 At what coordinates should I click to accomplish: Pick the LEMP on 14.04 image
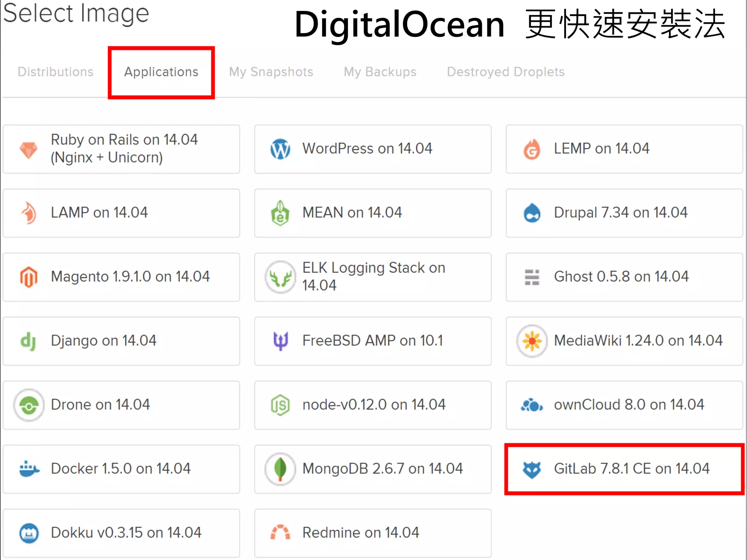[624, 149]
